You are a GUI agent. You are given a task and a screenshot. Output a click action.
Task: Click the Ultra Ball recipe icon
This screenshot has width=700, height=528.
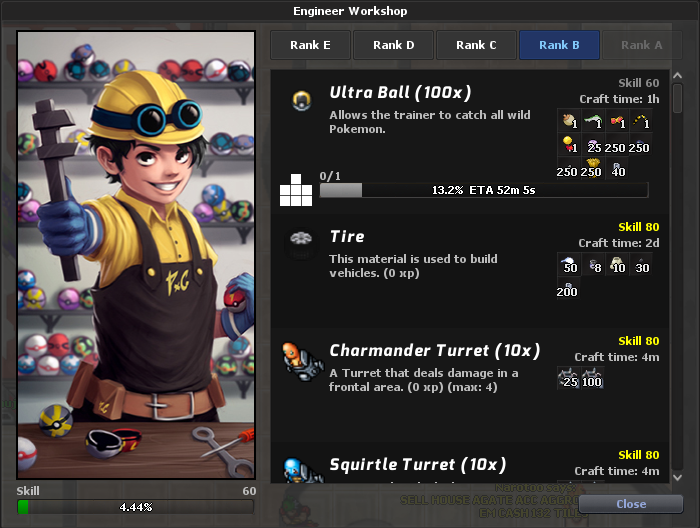pos(302,100)
